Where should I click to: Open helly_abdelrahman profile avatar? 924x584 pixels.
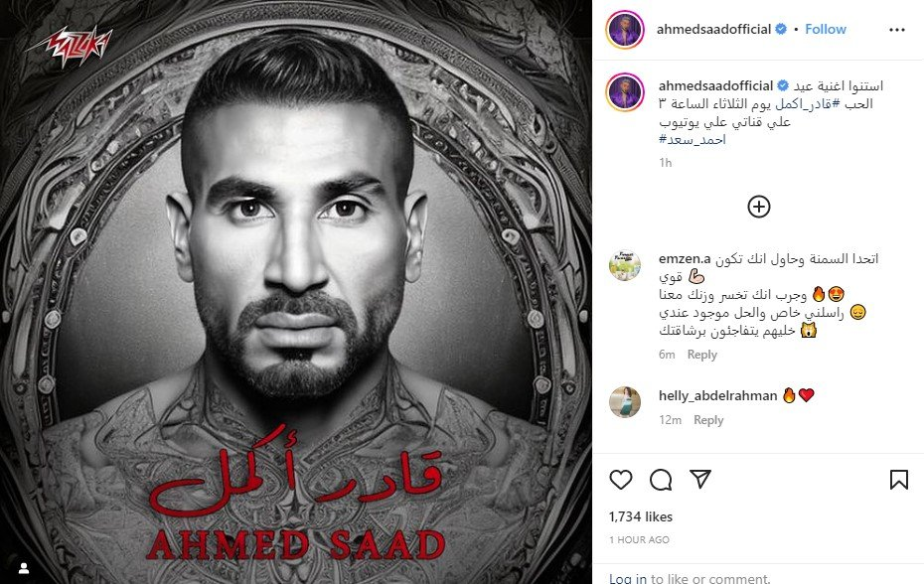[x=625, y=402]
